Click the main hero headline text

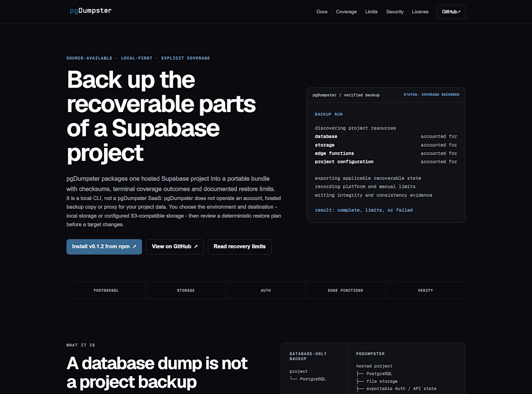click(161, 117)
